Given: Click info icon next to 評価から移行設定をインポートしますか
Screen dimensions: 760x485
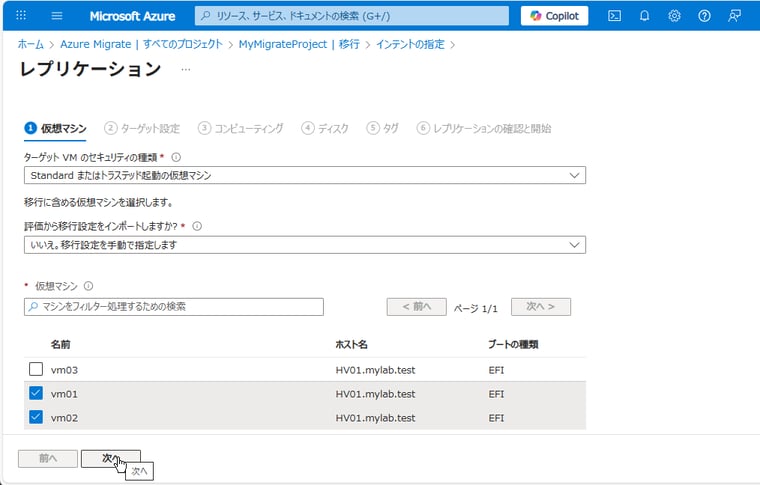Looking at the screenshot, I should (197, 226).
